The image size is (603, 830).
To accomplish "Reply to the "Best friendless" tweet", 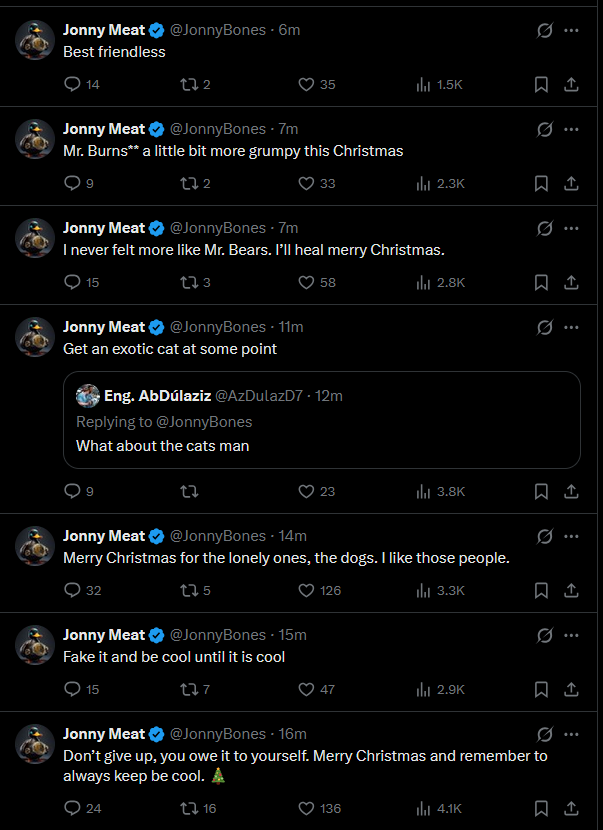I will [x=72, y=85].
